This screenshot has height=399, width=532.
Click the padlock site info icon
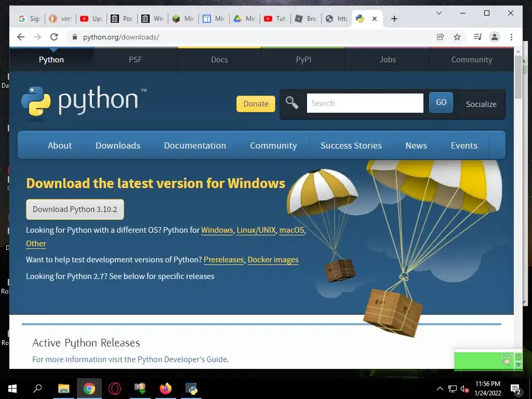point(75,37)
